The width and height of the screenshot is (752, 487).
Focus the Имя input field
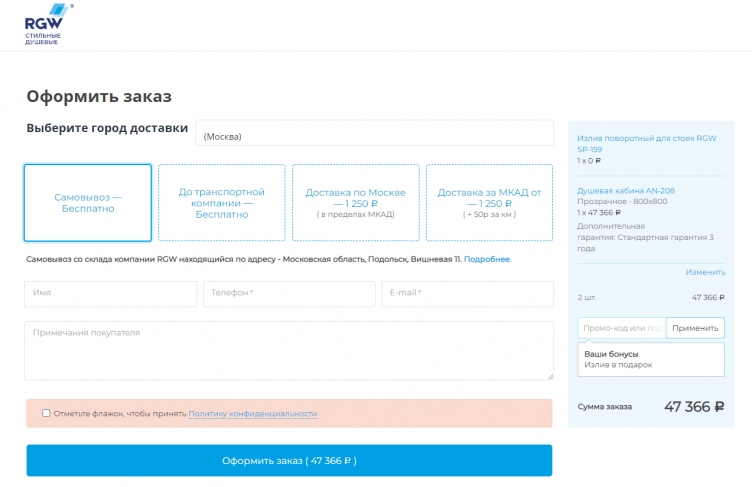[111, 294]
